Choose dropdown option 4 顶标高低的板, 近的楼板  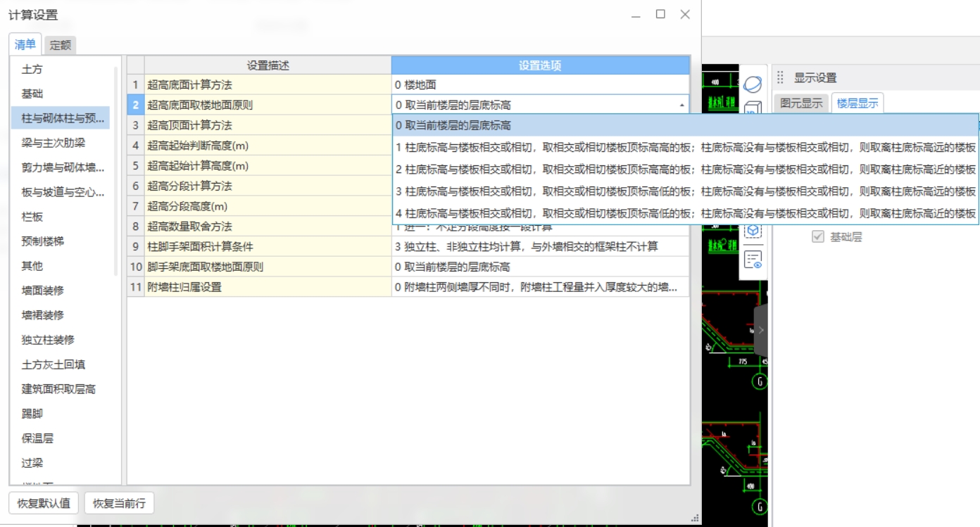(685, 212)
